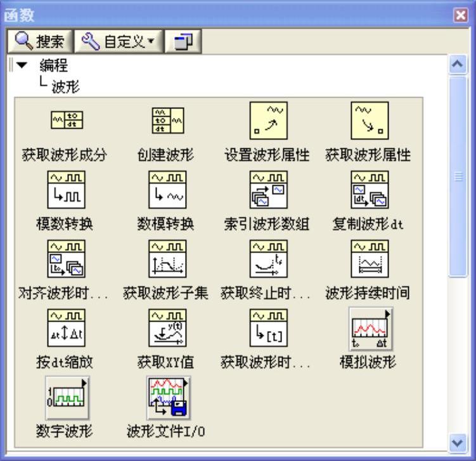476x461 pixels.
Task: Click the 搜索 search button
Action: pyautogui.click(x=40, y=41)
